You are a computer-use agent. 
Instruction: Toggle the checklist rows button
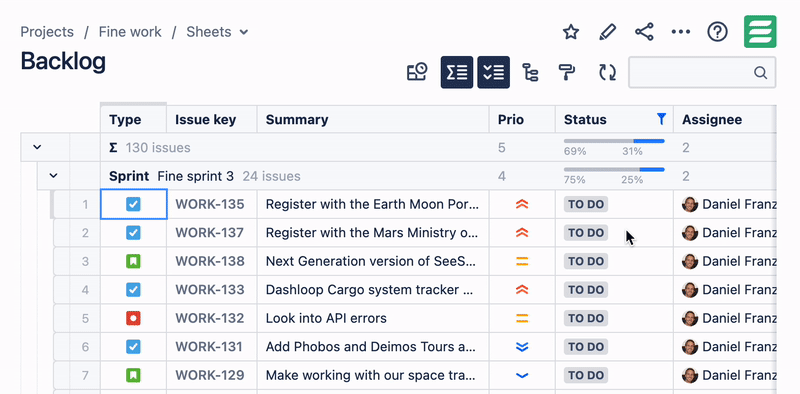point(493,72)
